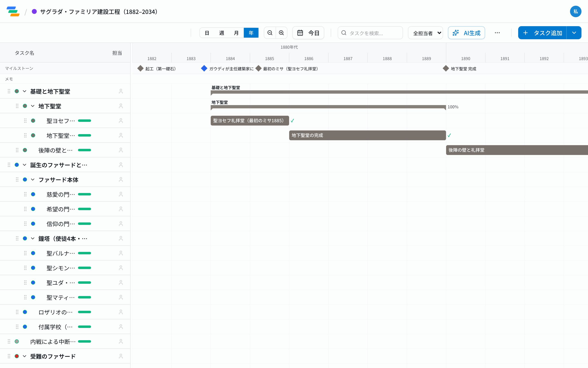Click the app logo icon
The height and width of the screenshot is (368, 588).
pyautogui.click(x=13, y=11)
